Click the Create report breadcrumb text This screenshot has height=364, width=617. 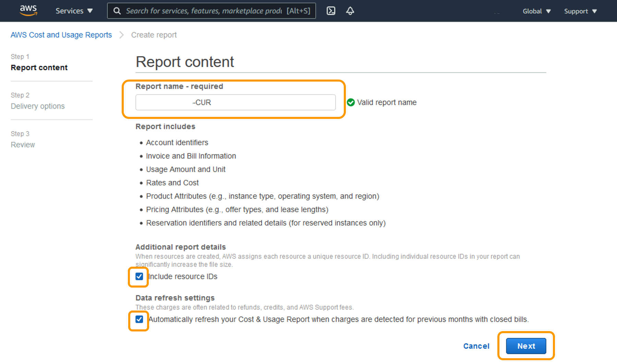click(154, 35)
